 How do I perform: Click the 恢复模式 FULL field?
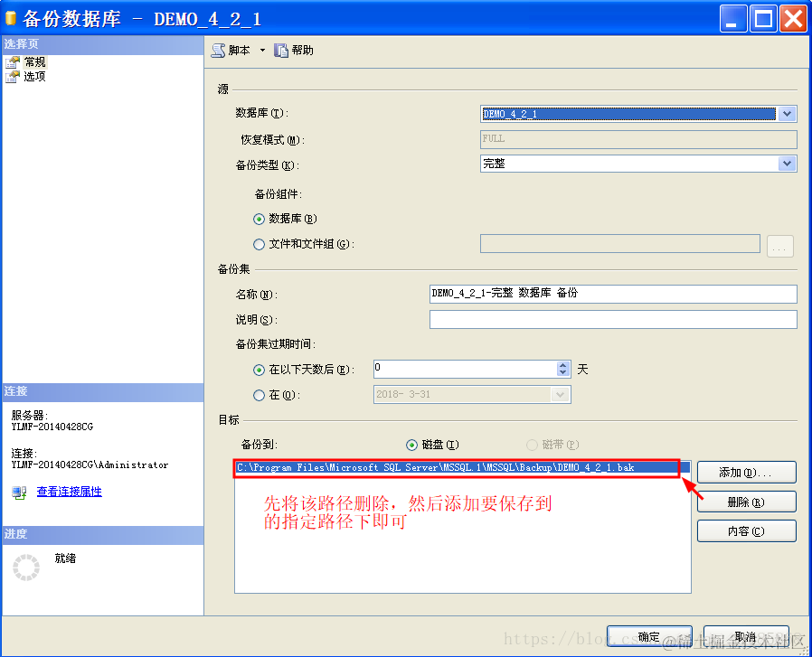tap(638, 139)
